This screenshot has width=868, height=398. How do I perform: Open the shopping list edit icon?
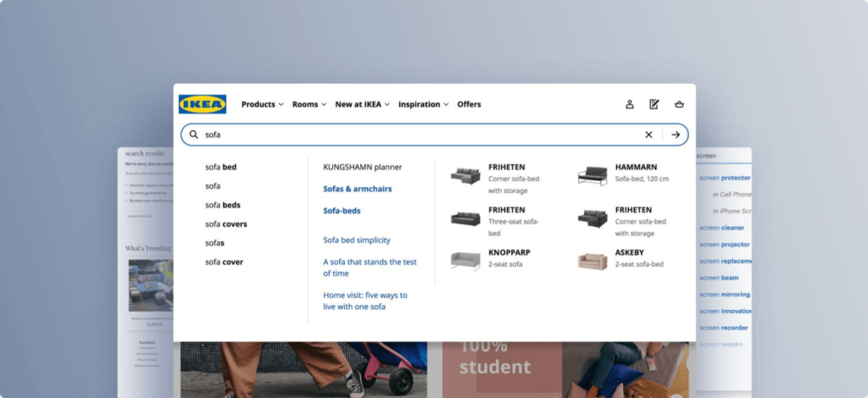(x=654, y=104)
